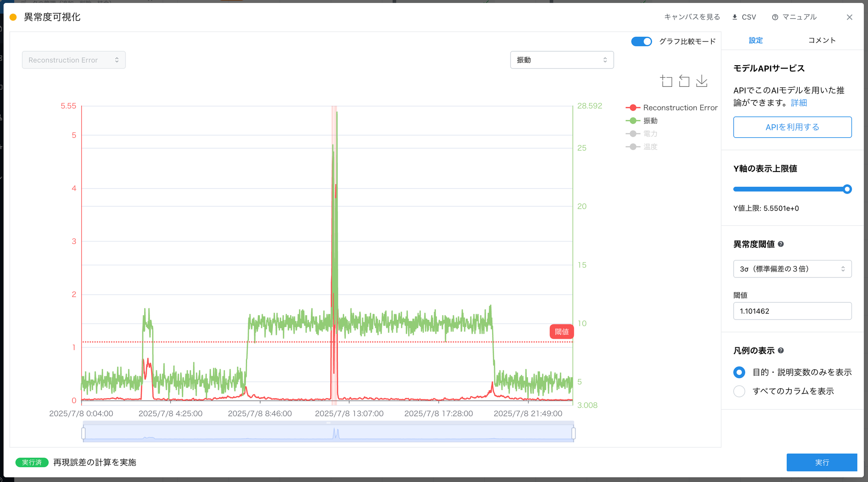Click the 閾値 value input field
Screen dimensions: 868x482
click(x=792, y=311)
